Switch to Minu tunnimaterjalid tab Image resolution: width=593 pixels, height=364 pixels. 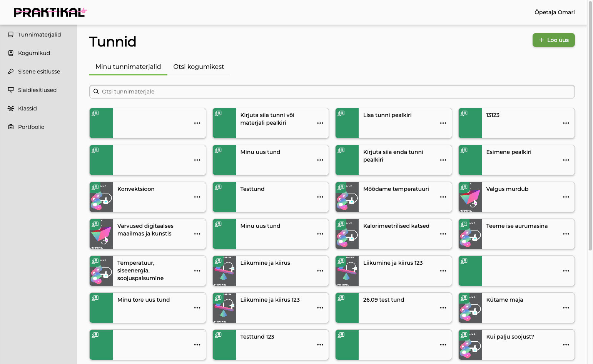128,67
